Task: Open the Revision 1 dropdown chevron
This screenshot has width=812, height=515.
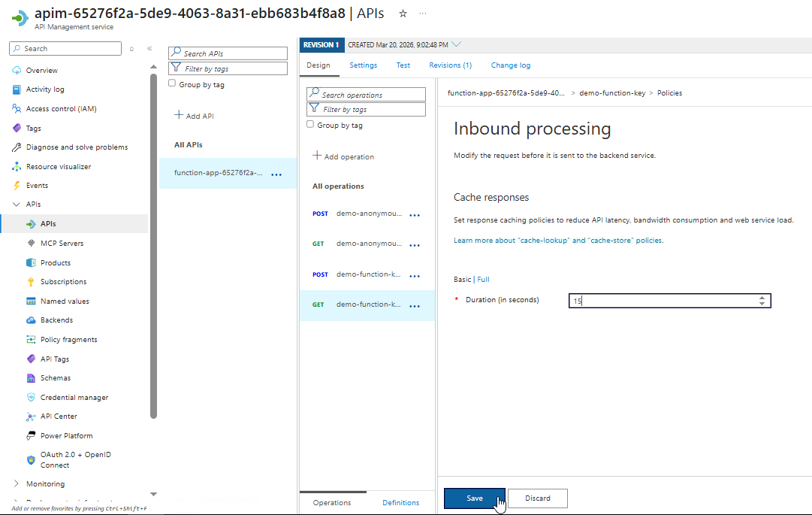Action: point(457,45)
